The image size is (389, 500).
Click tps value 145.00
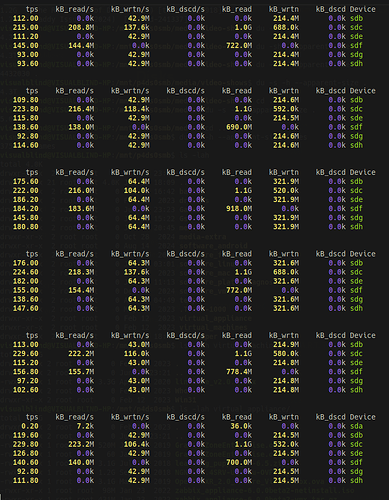[x=26, y=46]
